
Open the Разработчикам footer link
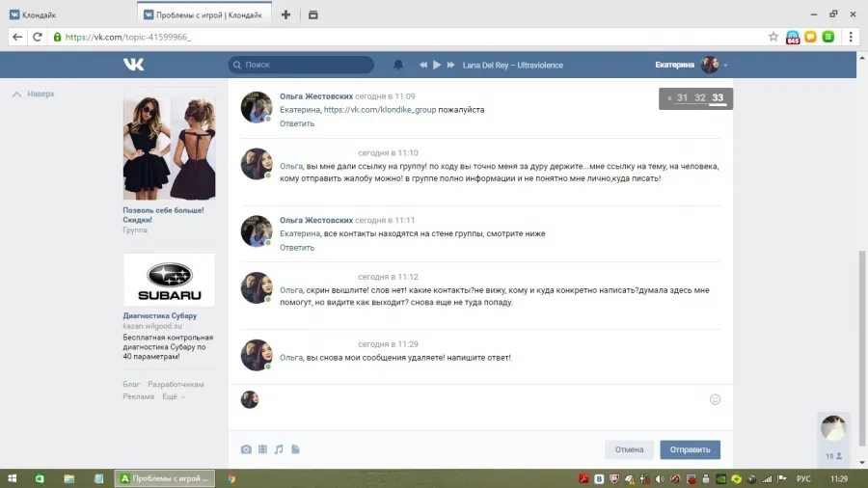[x=176, y=384]
